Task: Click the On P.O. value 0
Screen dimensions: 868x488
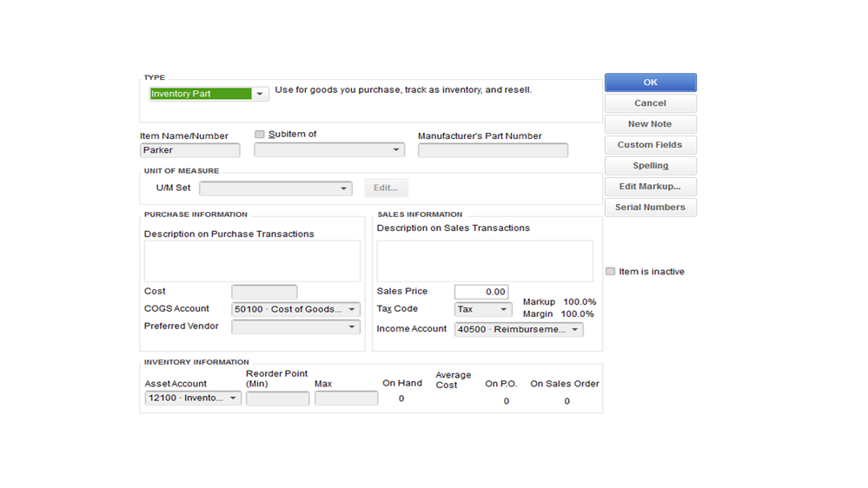Action: pyautogui.click(x=506, y=401)
